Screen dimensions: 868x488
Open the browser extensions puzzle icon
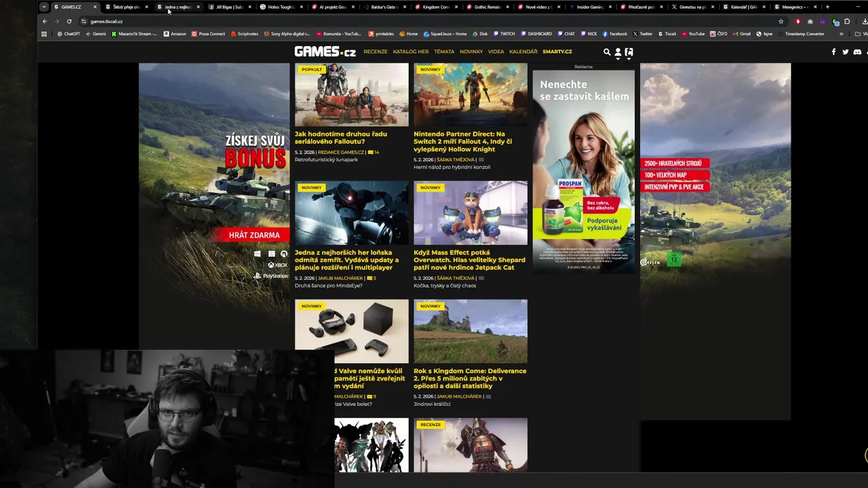coord(847,21)
